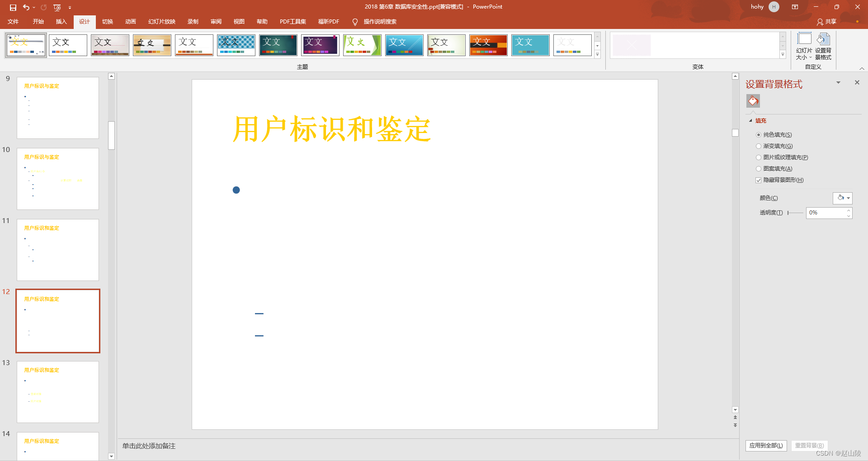Click Reset Background button
Screen dimensions: 868x461
tap(810, 446)
